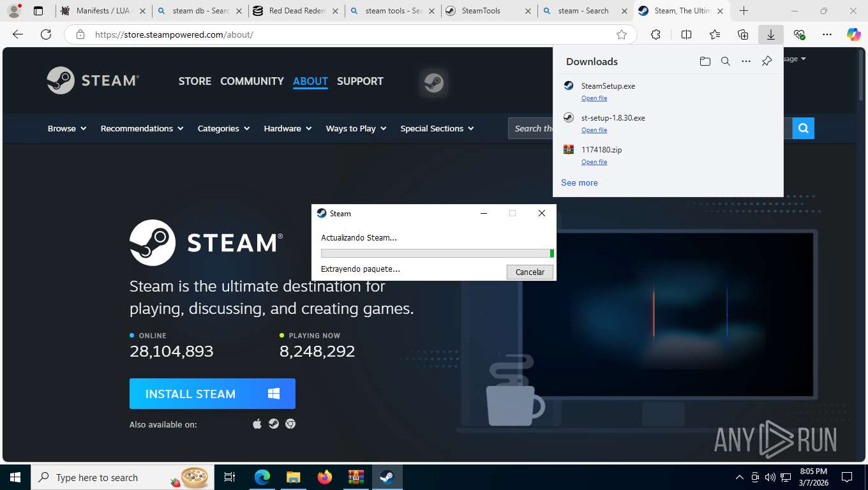Open the Collections toolbar icon

pyautogui.click(x=742, y=34)
